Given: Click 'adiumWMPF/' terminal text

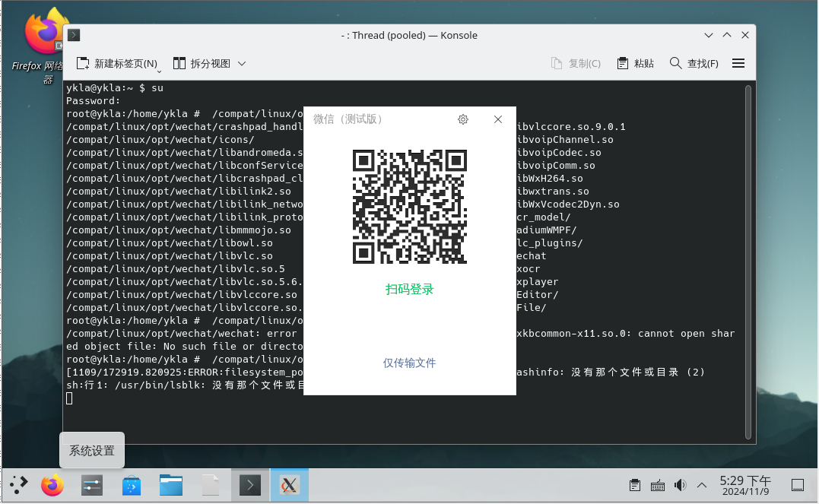Looking at the screenshot, I should (547, 230).
